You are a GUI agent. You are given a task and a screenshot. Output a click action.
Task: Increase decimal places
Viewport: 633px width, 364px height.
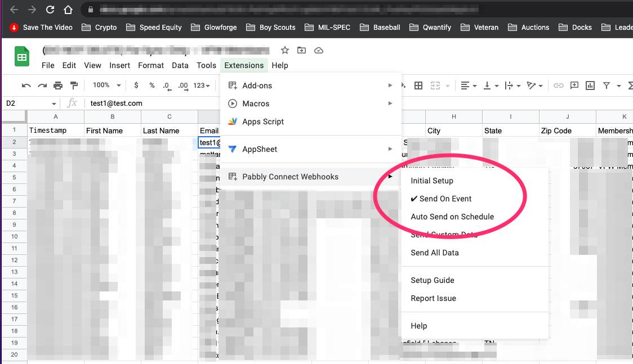pyautogui.click(x=183, y=86)
